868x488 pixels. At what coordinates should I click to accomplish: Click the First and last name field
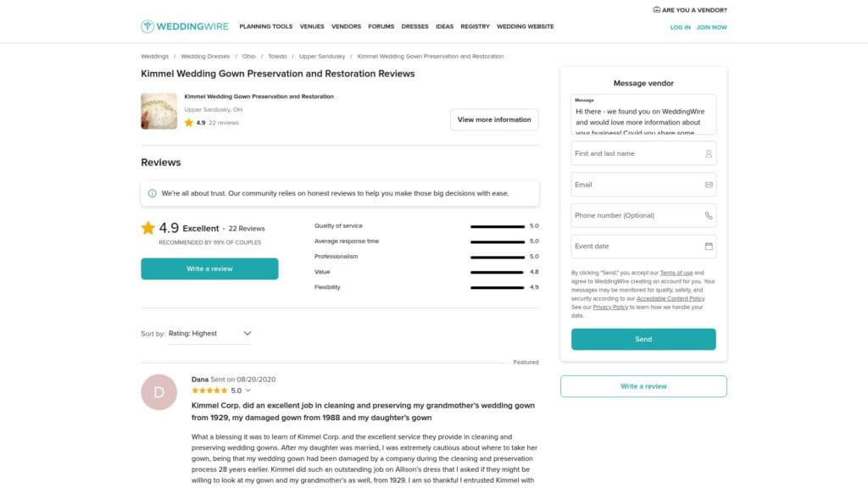tap(636, 154)
